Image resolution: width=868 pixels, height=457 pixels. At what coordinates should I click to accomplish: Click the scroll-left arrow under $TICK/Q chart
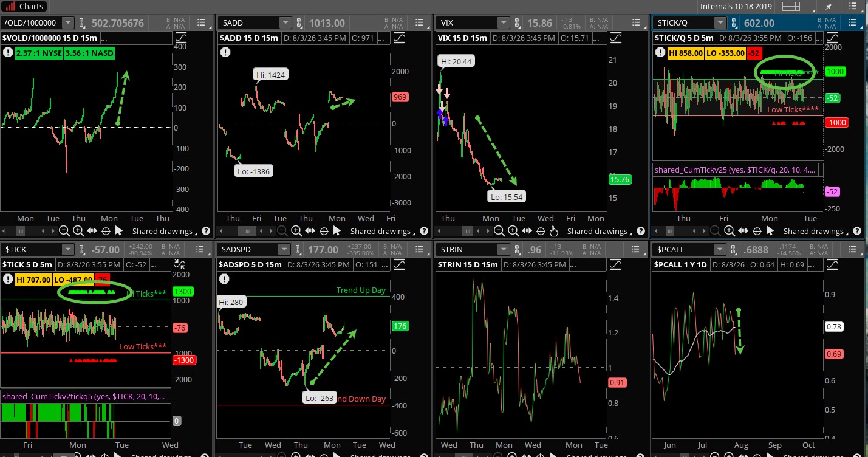pos(655,231)
